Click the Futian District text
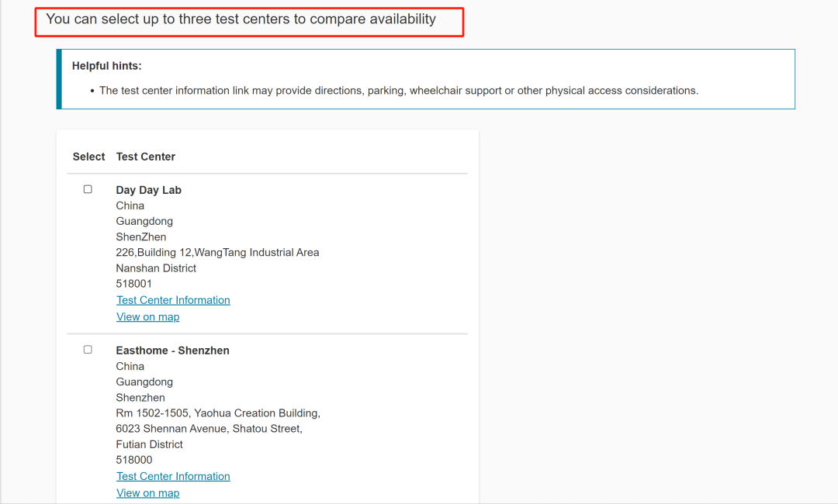This screenshot has width=838, height=504. pos(150,444)
